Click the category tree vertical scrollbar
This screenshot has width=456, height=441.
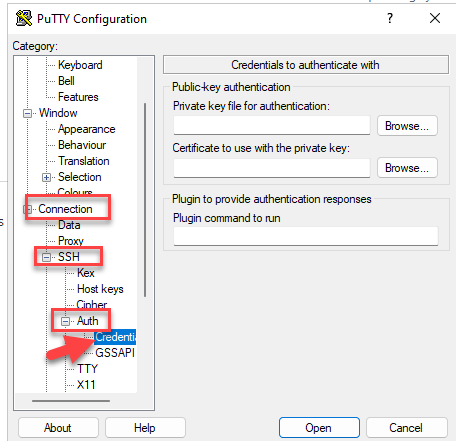(x=145, y=200)
